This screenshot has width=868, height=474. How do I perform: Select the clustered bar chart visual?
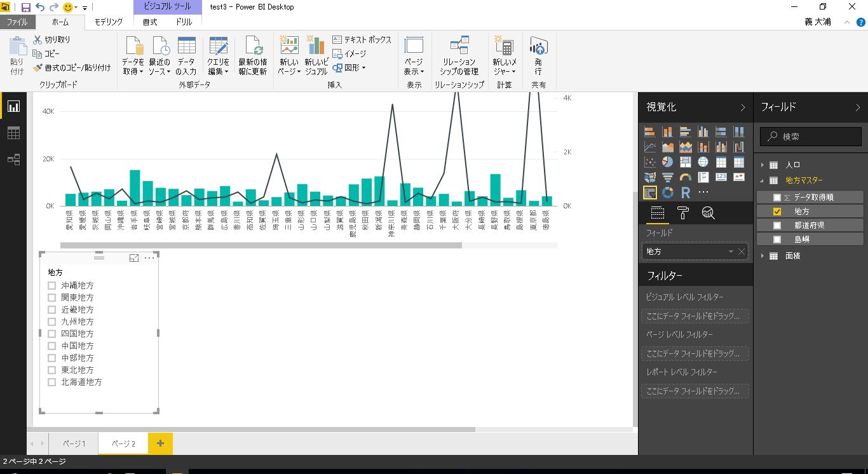click(686, 132)
